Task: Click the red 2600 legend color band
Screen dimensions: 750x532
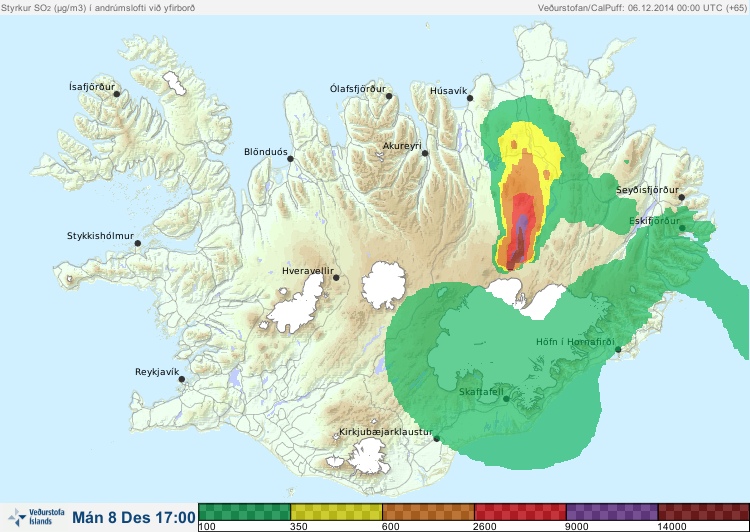Action: [520, 512]
